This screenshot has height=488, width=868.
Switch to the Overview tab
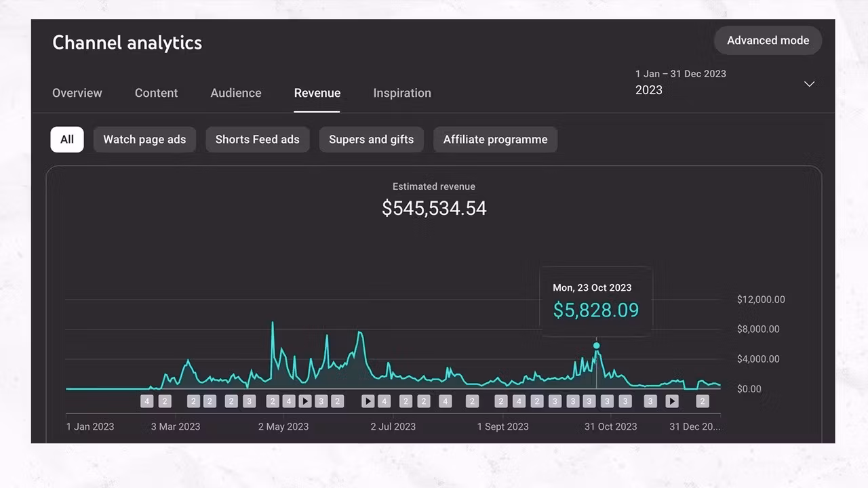[77, 94]
